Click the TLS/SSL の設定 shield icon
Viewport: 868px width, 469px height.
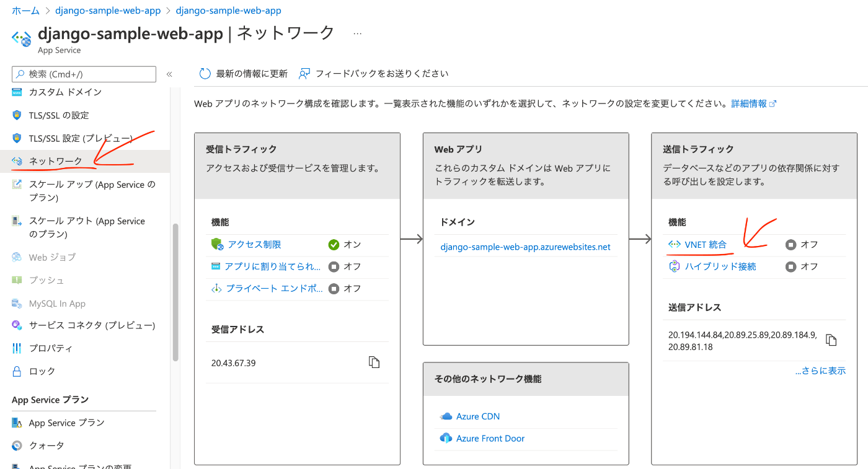[x=17, y=115]
